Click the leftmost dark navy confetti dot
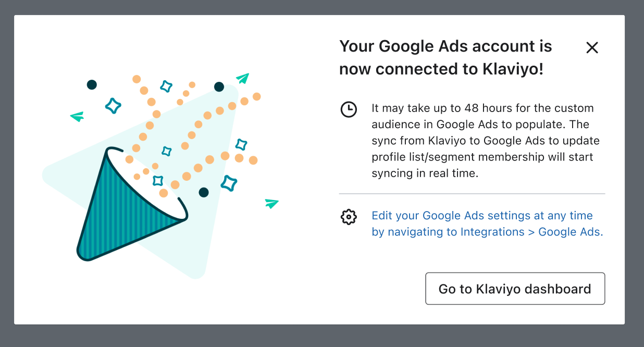Image resolution: width=644 pixels, height=347 pixels. 92,84
